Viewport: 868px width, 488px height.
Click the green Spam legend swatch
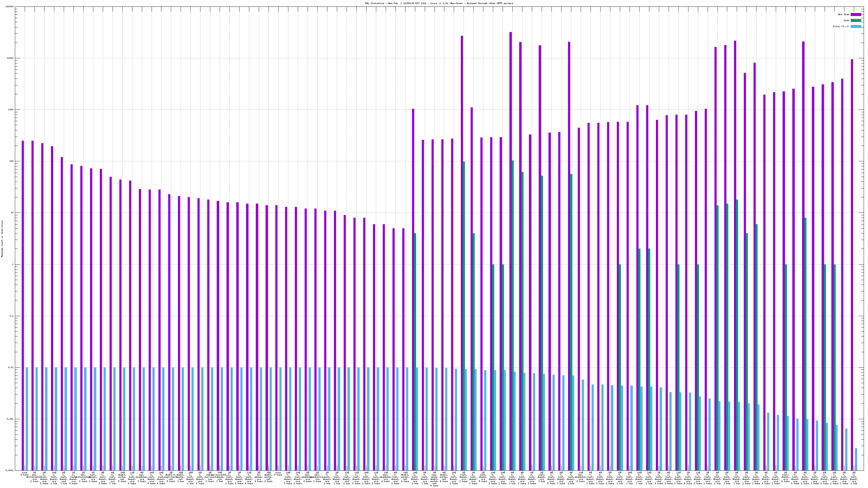856,21
